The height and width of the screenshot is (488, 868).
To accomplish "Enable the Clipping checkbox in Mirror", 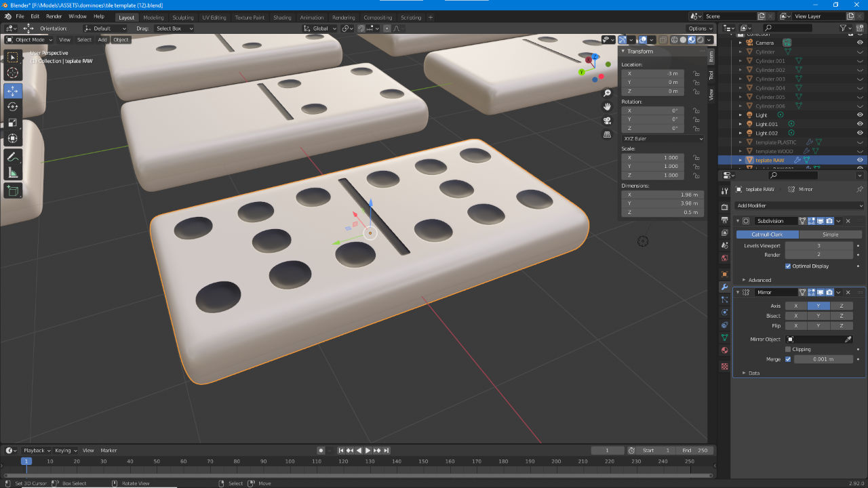I will coord(788,350).
